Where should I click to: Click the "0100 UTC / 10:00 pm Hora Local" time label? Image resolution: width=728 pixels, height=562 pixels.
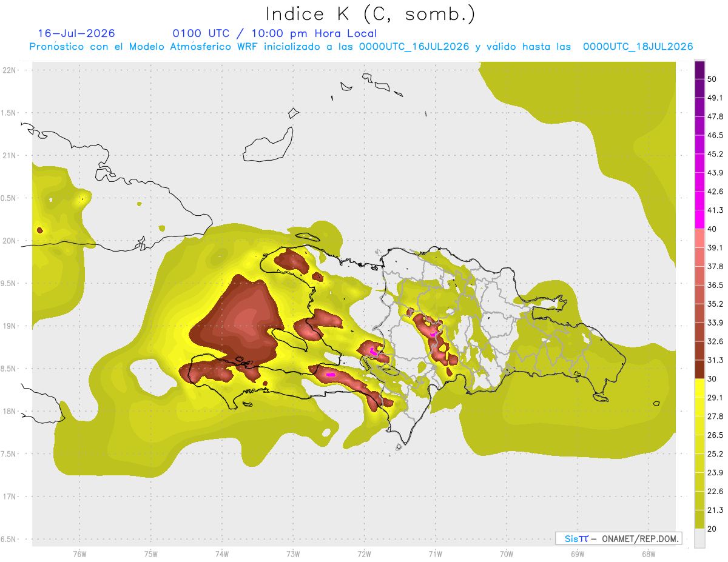pos(274,33)
